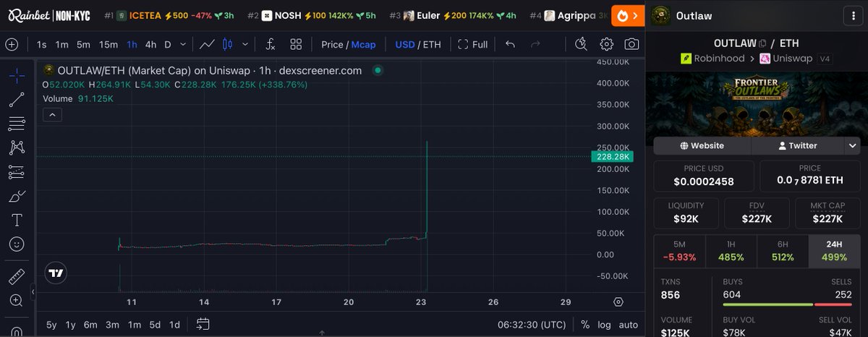The width and height of the screenshot is (868, 337).
Task: Copy the OUTLAW token address
Action: click(763, 44)
